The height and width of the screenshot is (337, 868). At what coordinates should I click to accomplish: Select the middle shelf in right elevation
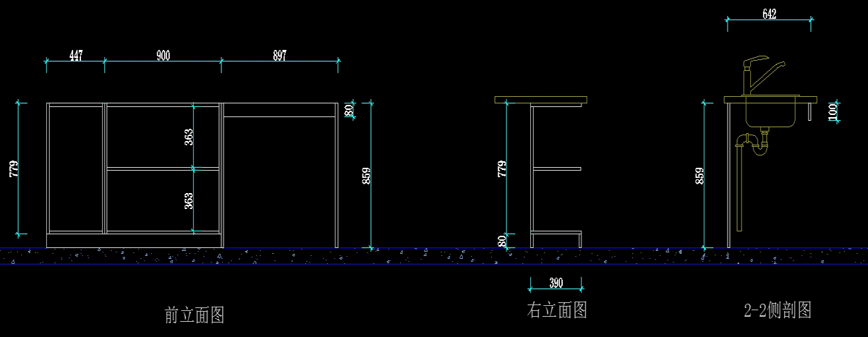(x=557, y=168)
